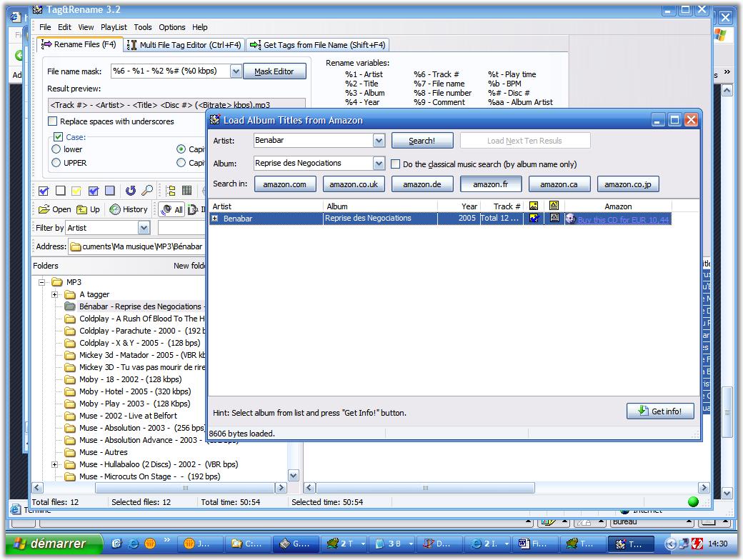Select the All audio files filter
Viewport: 743px width, 560px height.
tap(171, 209)
